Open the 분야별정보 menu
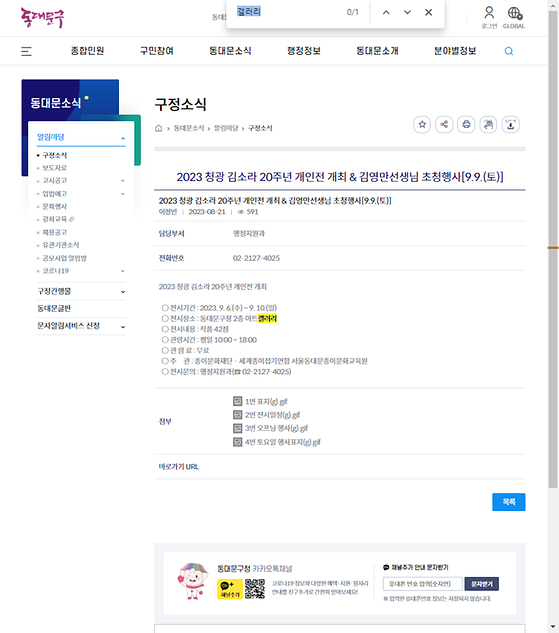 click(x=455, y=51)
